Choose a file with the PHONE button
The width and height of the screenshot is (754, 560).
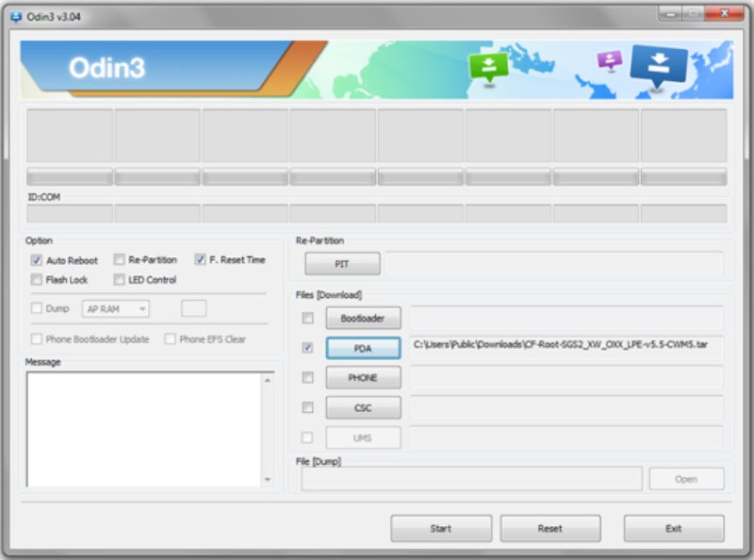(363, 378)
